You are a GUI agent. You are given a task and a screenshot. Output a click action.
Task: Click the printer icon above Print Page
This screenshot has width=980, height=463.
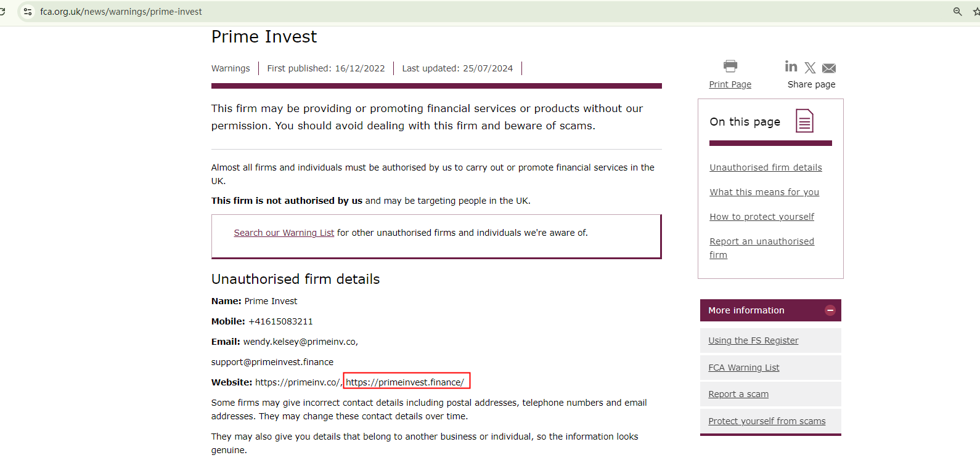pos(730,66)
